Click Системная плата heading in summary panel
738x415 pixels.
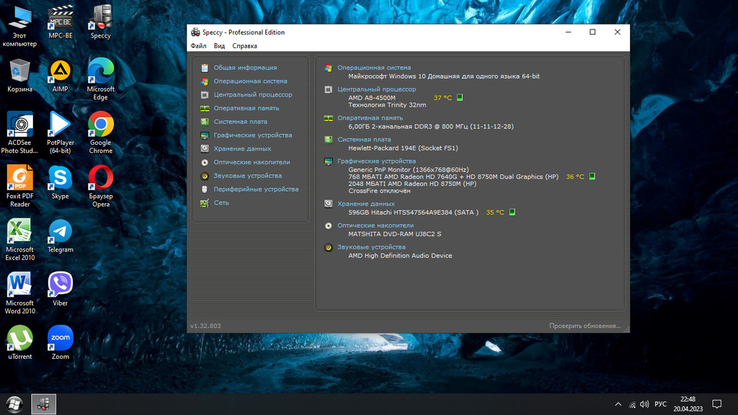[x=364, y=140]
